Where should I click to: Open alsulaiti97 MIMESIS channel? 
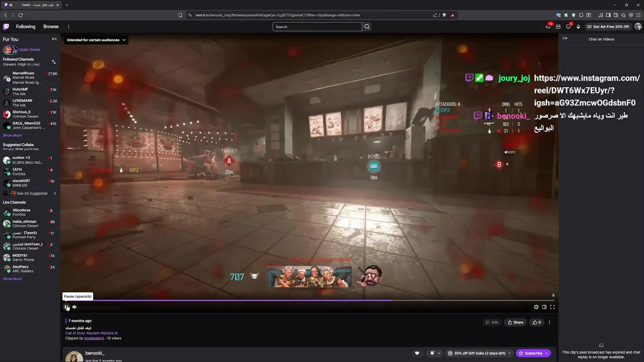coord(30,183)
